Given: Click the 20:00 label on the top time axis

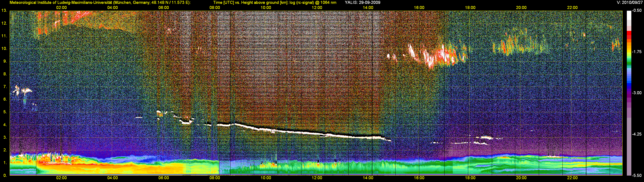Looking at the screenshot, I should 521,8.
